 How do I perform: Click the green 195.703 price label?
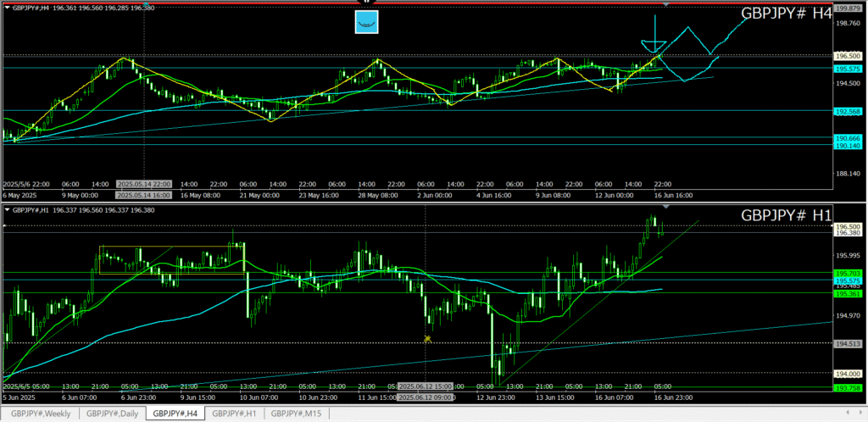(848, 274)
